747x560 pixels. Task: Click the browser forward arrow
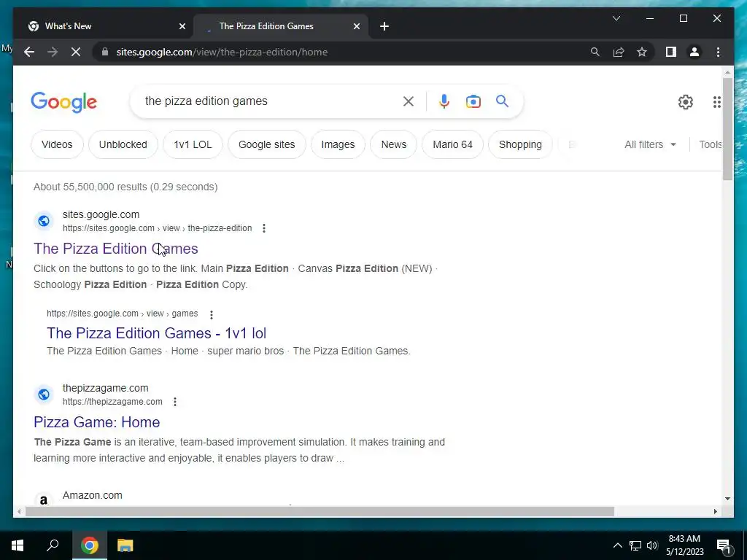(x=53, y=52)
